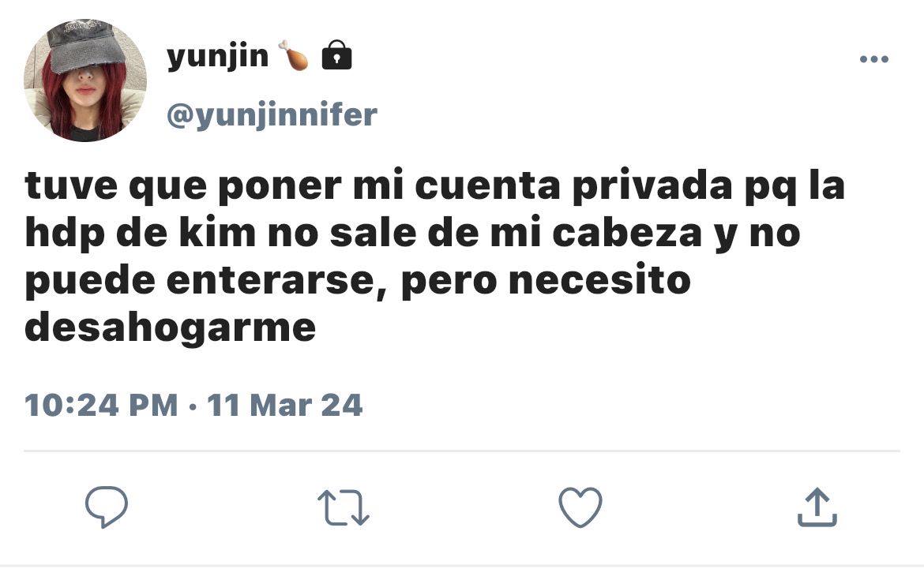Click the padlock private account icon
The image size is (924, 580).
click(x=336, y=55)
